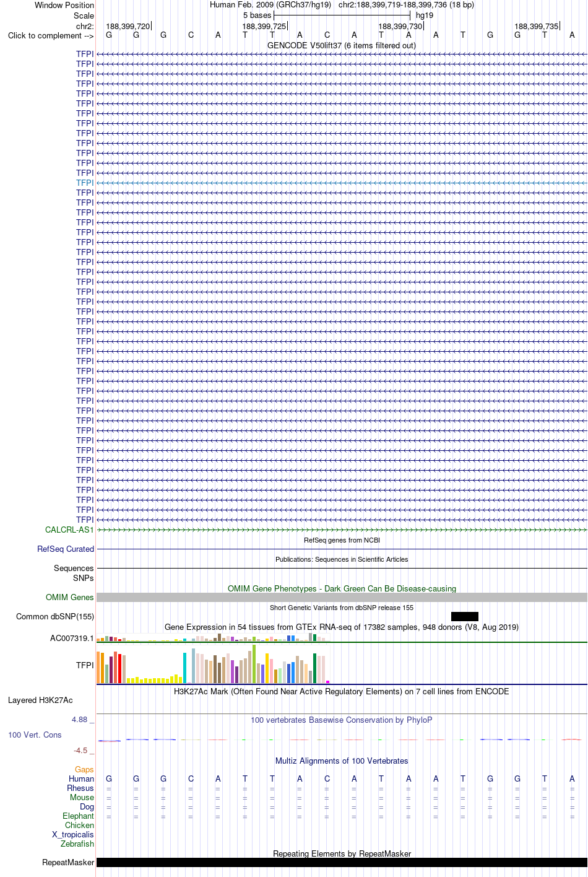
Task: Select the Zebrafish alignment row label
Action: pyautogui.click(x=77, y=844)
